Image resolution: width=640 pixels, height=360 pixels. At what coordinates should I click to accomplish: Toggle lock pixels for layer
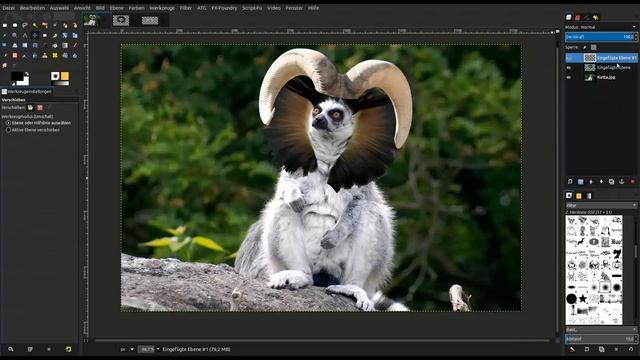click(584, 47)
